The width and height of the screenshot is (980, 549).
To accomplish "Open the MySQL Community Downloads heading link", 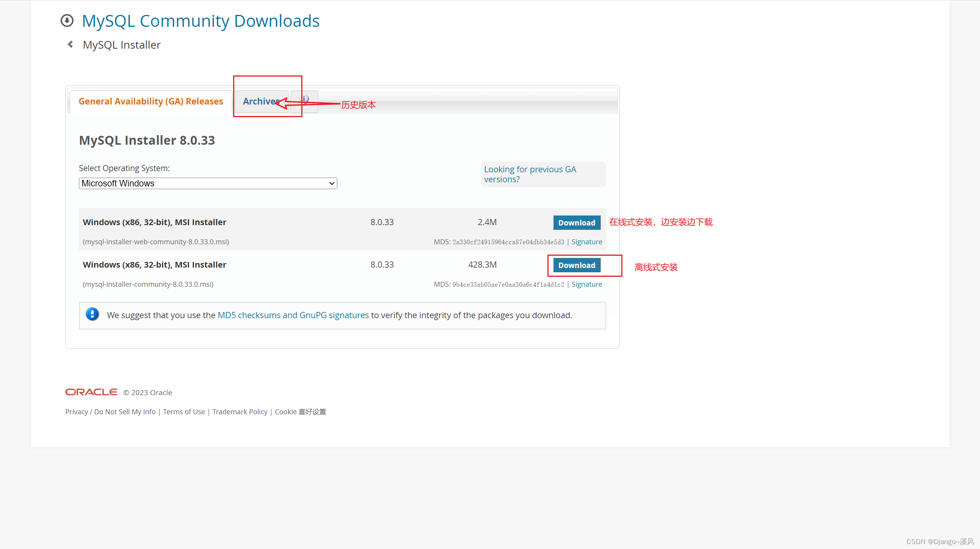I will pos(201,21).
